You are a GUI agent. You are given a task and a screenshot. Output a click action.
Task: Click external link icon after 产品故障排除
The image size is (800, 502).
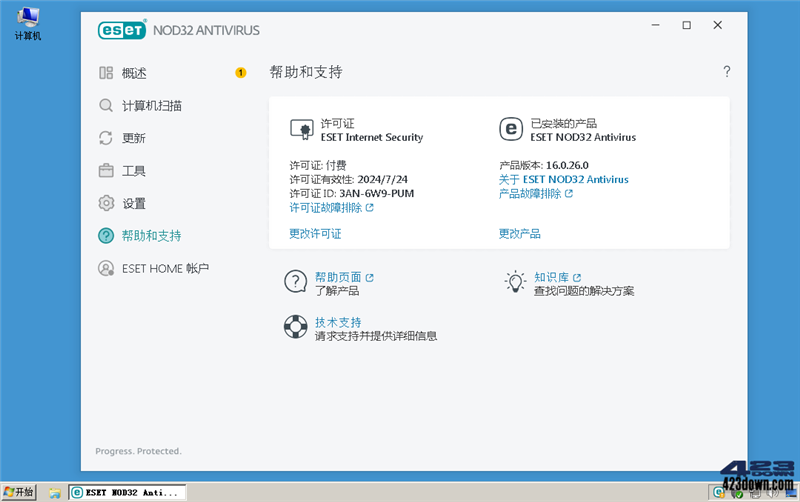pyautogui.click(x=569, y=194)
